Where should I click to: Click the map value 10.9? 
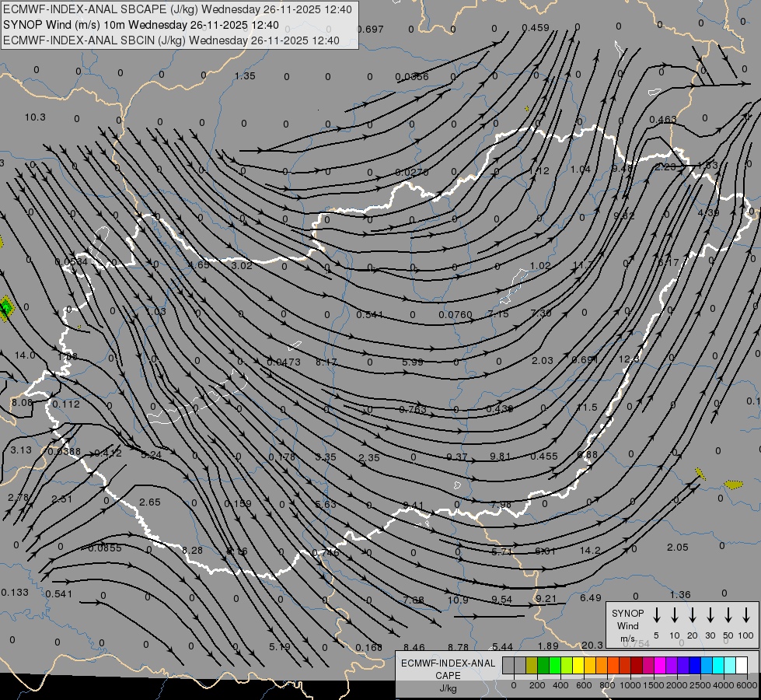tap(458, 600)
